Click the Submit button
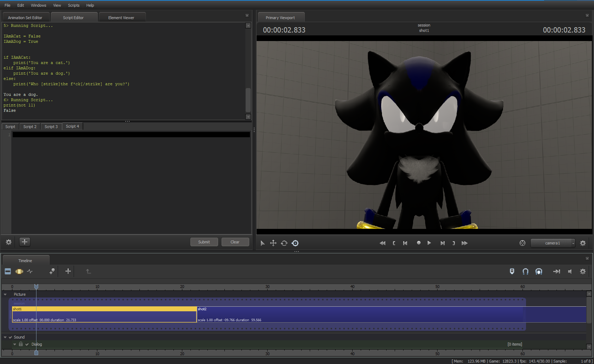 (204, 242)
